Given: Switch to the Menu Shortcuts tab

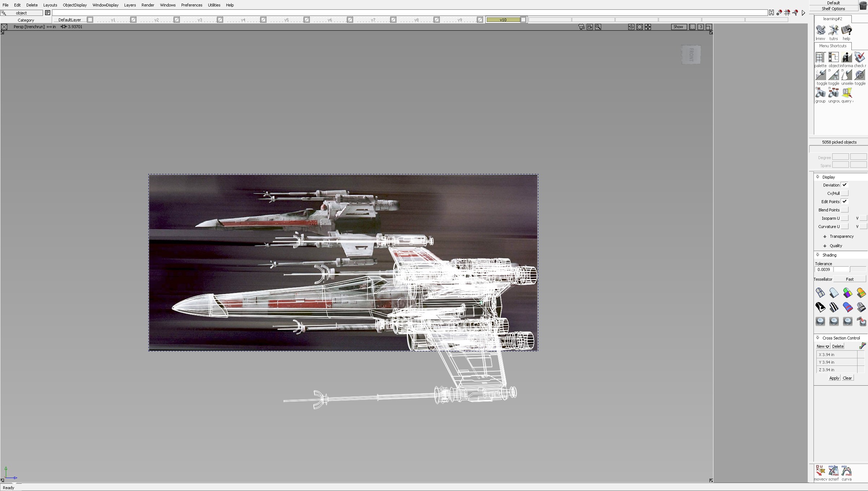Looking at the screenshot, I should click(x=833, y=46).
